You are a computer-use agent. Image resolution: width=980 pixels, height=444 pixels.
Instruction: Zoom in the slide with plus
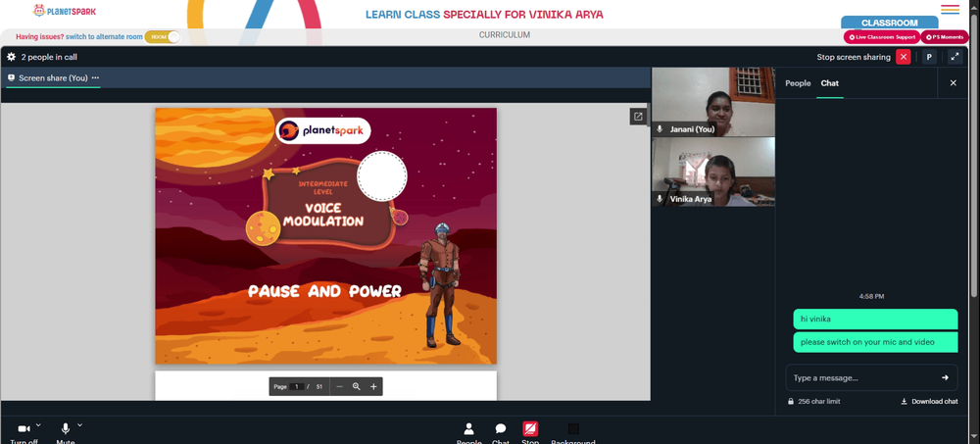pos(373,386)
